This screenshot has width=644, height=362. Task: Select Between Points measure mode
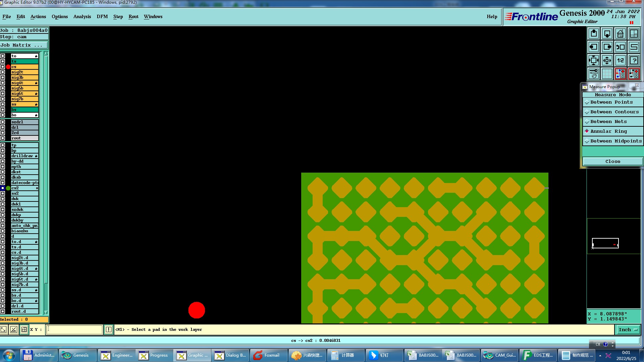611,102
